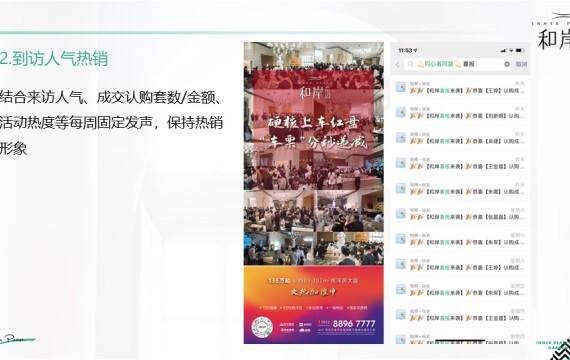The image size is (570, 360).
Task: Tap the 取消 cancel button
Action: click(521, 64)
